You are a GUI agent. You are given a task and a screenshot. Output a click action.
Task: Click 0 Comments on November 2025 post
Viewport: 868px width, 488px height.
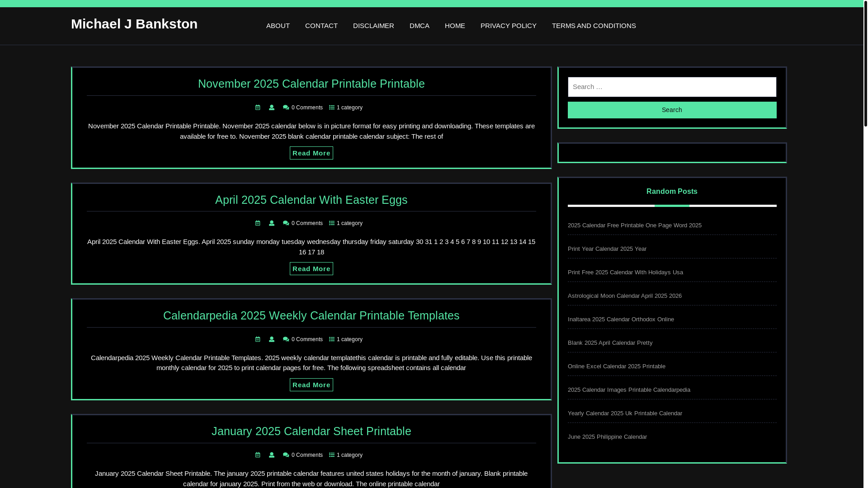[307, 108]
